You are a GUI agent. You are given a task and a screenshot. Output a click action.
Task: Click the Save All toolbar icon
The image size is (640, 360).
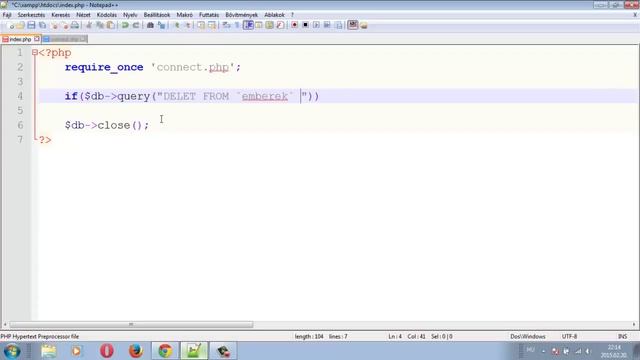[42, 25]
